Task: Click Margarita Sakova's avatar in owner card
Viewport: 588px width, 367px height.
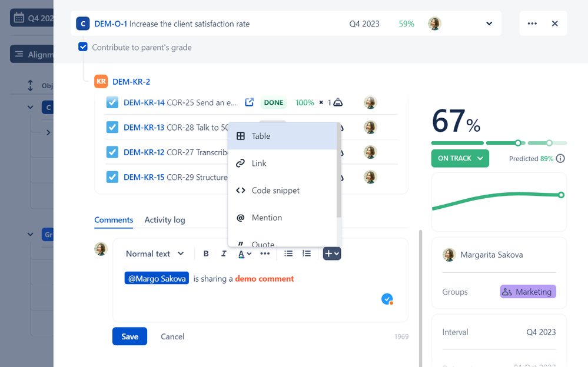Action: tap(449, 255)
